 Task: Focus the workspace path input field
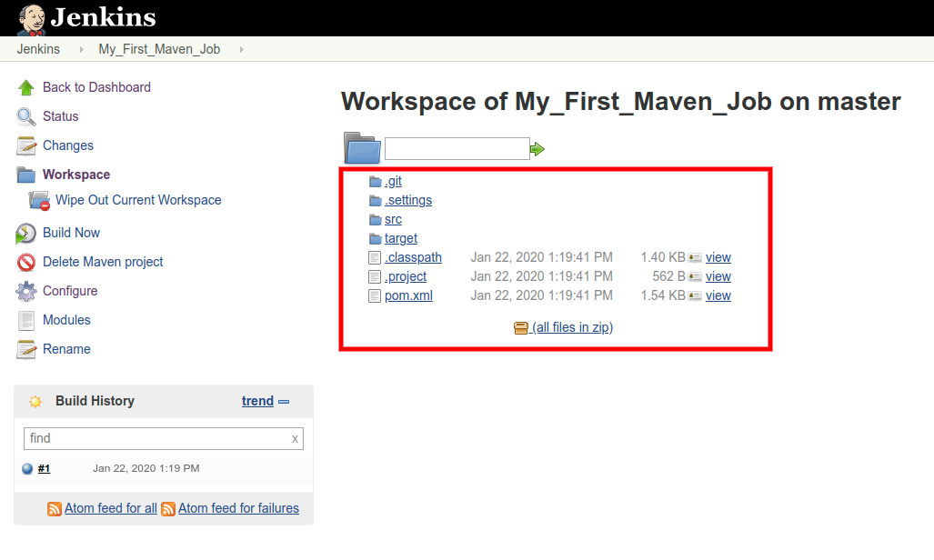(x=457, y=149)
